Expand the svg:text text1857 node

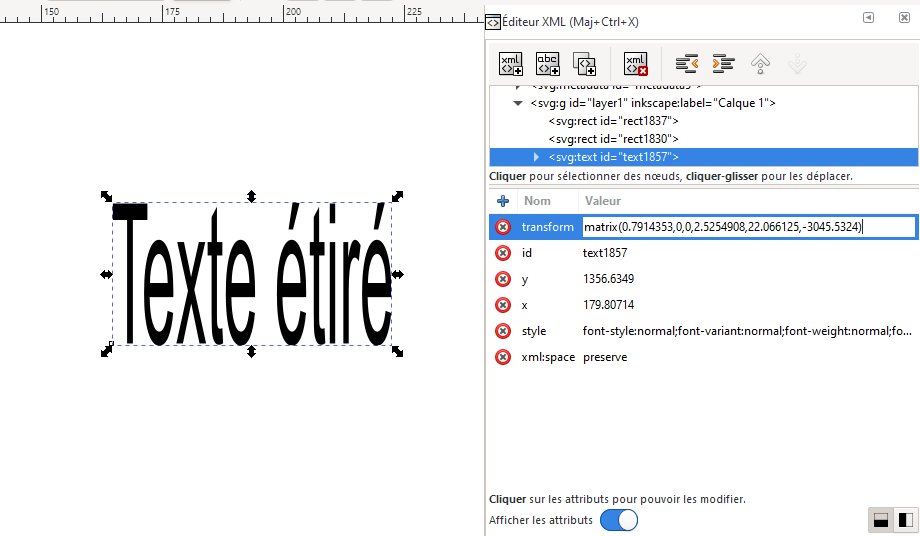(536, 157)
